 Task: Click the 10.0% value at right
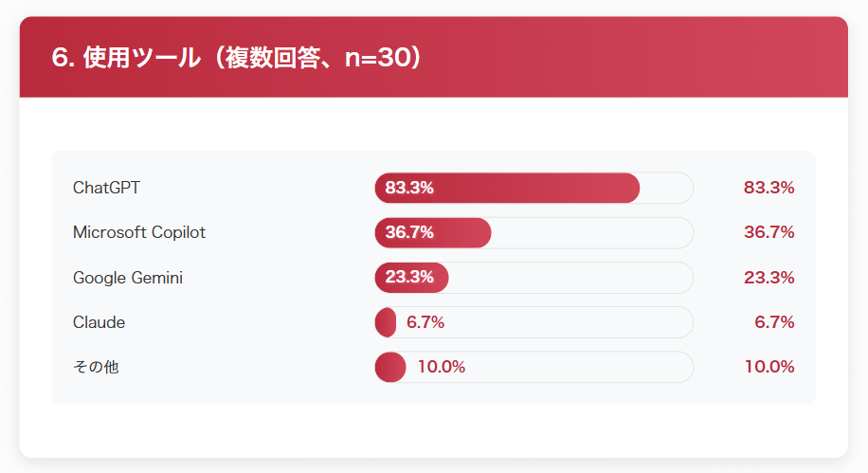click(769, 367)
